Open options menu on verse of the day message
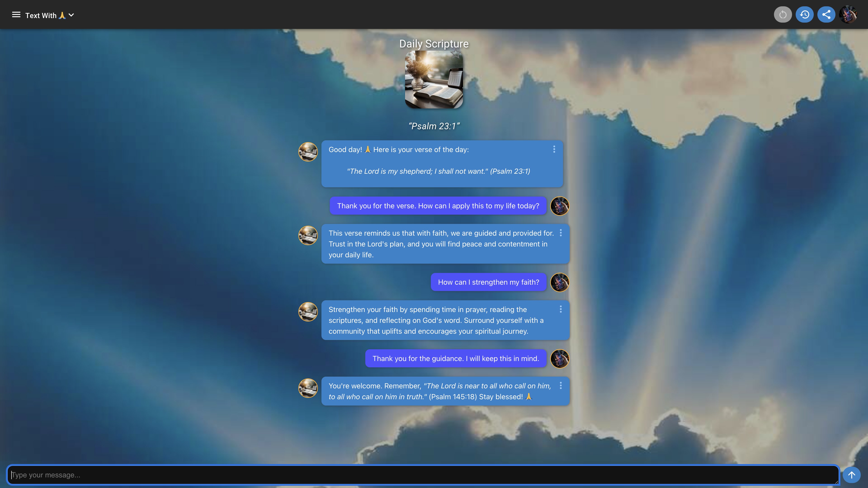This screenshot has width=868, height=488. click(554, 149)
